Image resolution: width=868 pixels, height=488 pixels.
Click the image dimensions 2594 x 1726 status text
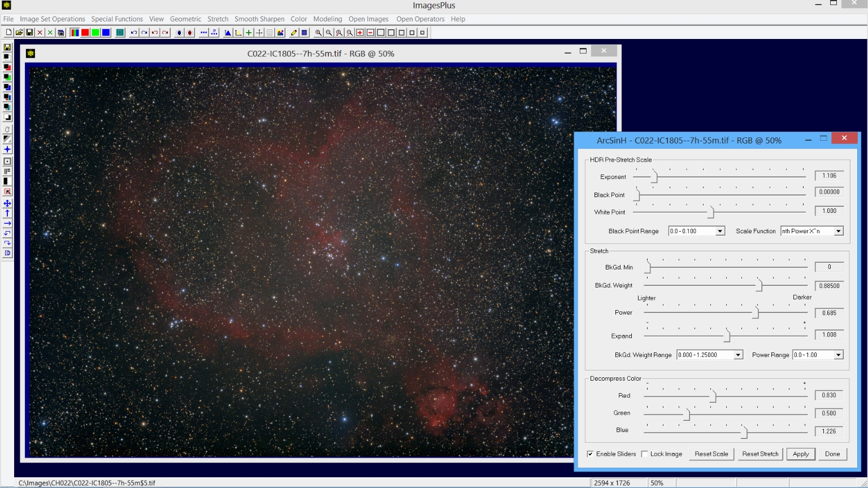pos(612,483)
